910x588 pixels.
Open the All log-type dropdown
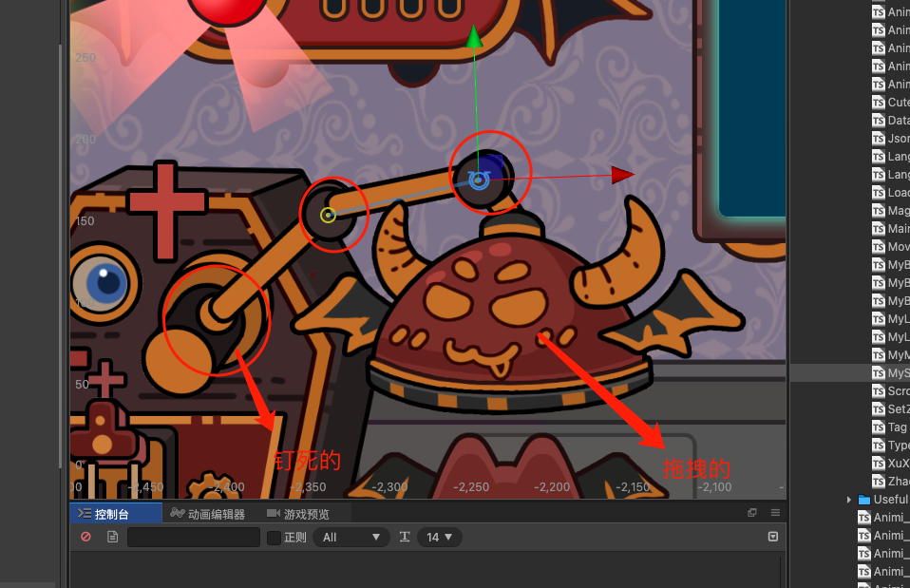pos(351,537)
